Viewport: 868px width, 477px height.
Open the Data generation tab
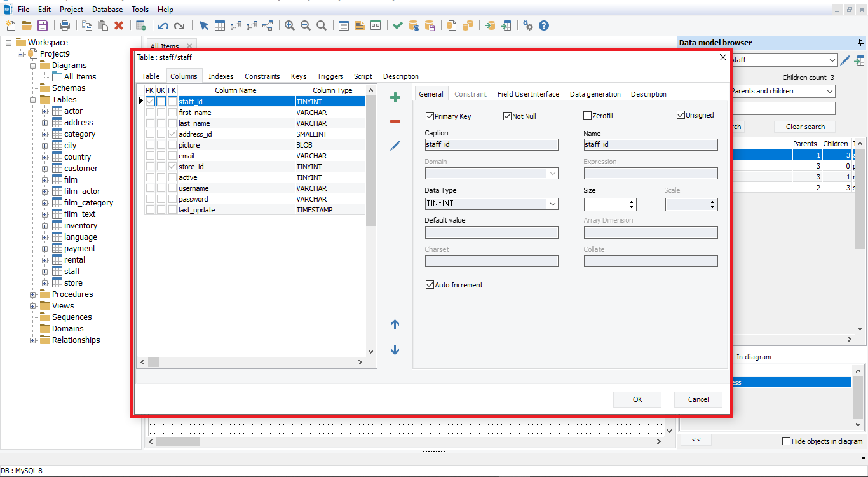click(595, 94)
